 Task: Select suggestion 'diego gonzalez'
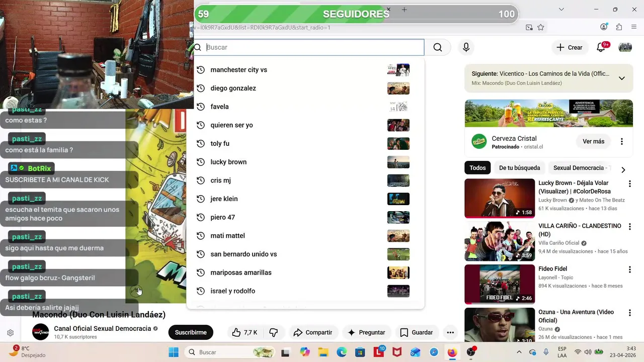[x=305, y=88]
